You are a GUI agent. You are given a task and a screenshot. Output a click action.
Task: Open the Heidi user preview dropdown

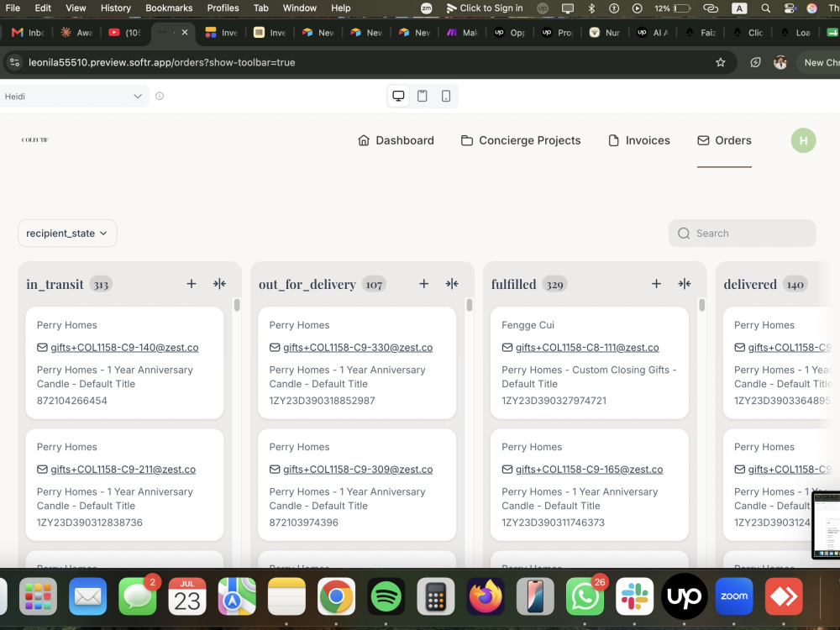(x=73, y=97)
